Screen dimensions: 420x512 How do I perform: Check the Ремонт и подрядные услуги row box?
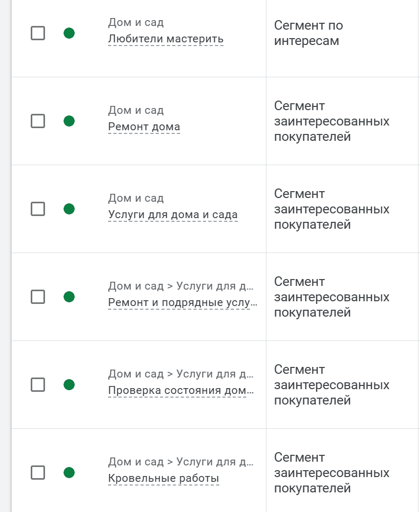click(38, 297)
